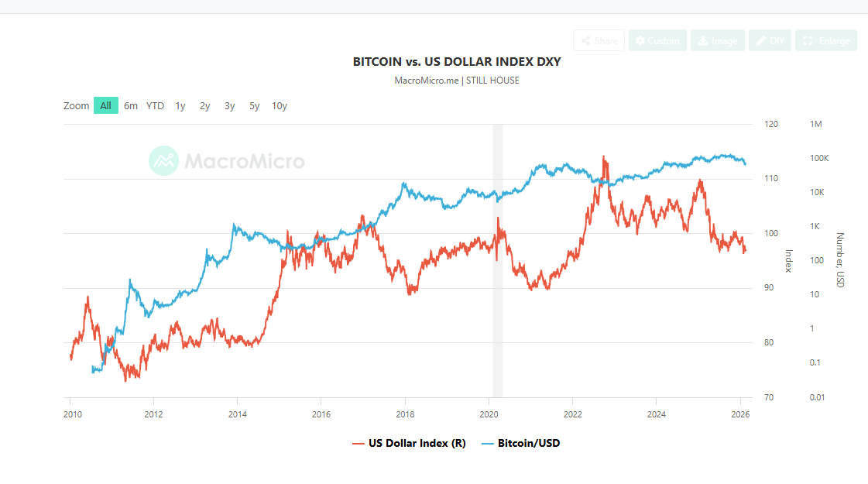Click the 2018 x-axis label
868x484 pixels.
(x=405, y=413)
